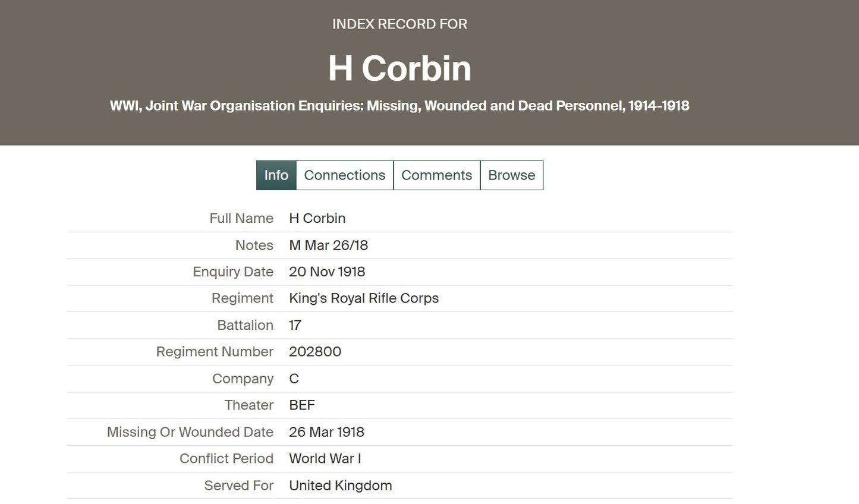Click the Regiment field label
This screenshot has width=859, height=504.
click(243, 298)
